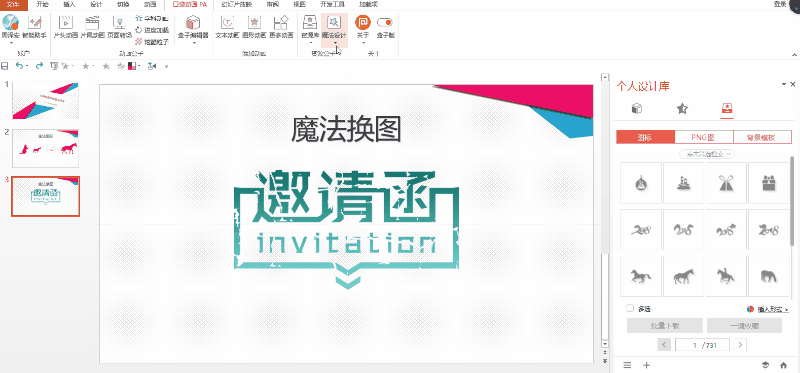This screenshot has width=800, height=373.
Task: Select the background template category tab
Action: (762, 137)
